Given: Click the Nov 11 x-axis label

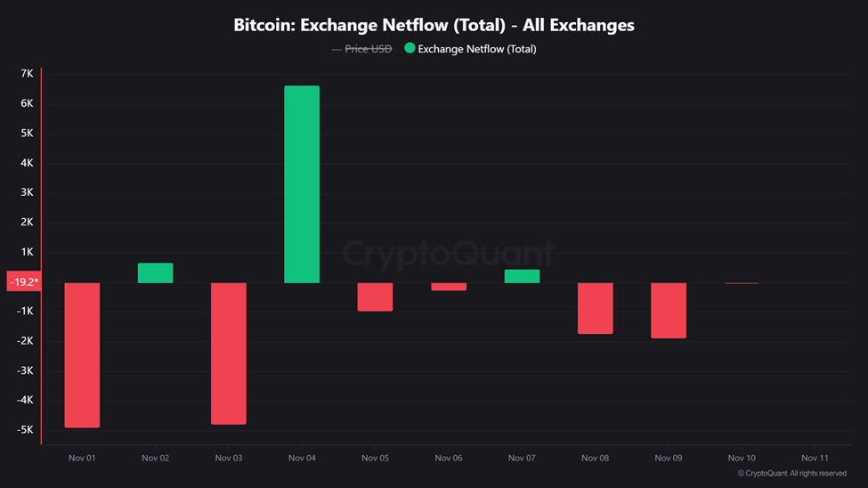Looking at the screenshot, I should pyautogui.click(x=815, y=458).
